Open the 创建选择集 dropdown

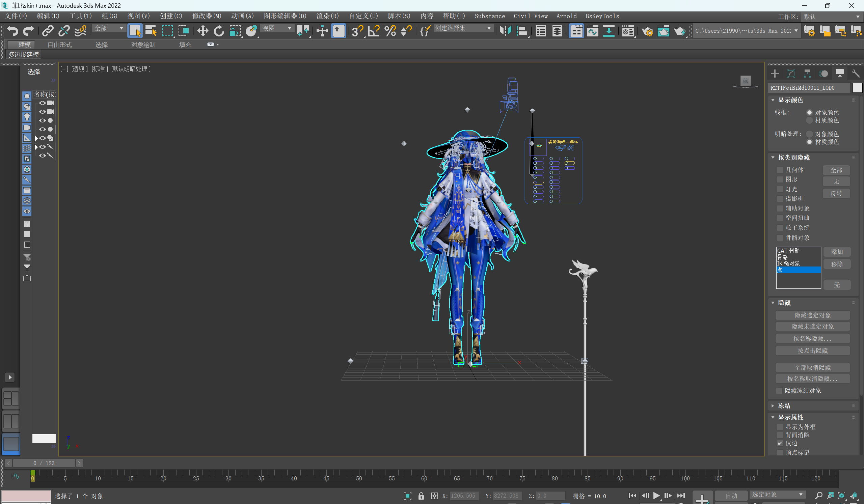click(489, 28)
